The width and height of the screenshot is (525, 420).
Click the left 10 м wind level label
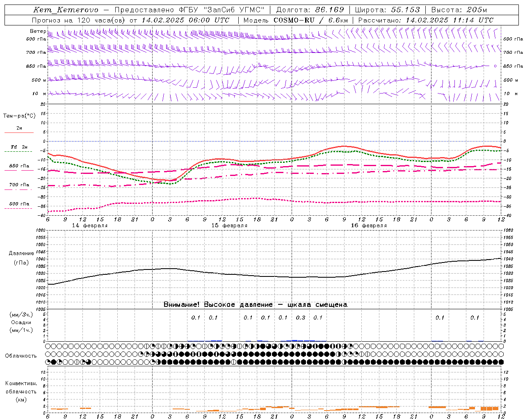[x=39, y=94]
